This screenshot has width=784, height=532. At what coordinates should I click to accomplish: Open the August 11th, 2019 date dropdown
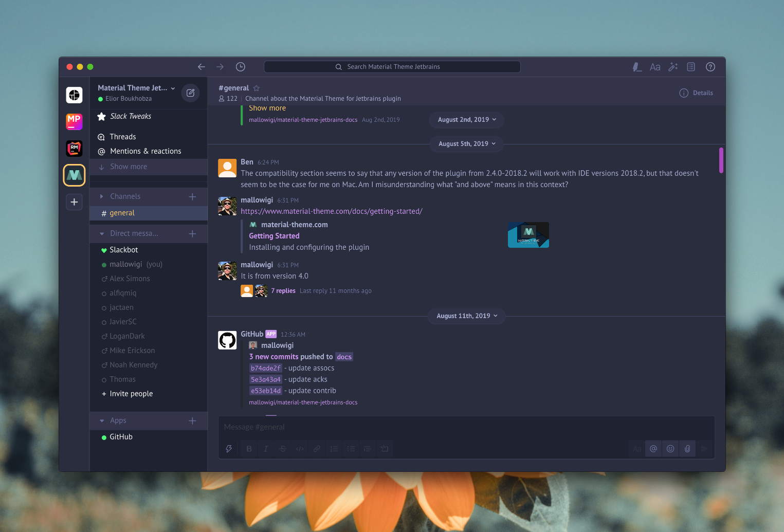[466, 316]
